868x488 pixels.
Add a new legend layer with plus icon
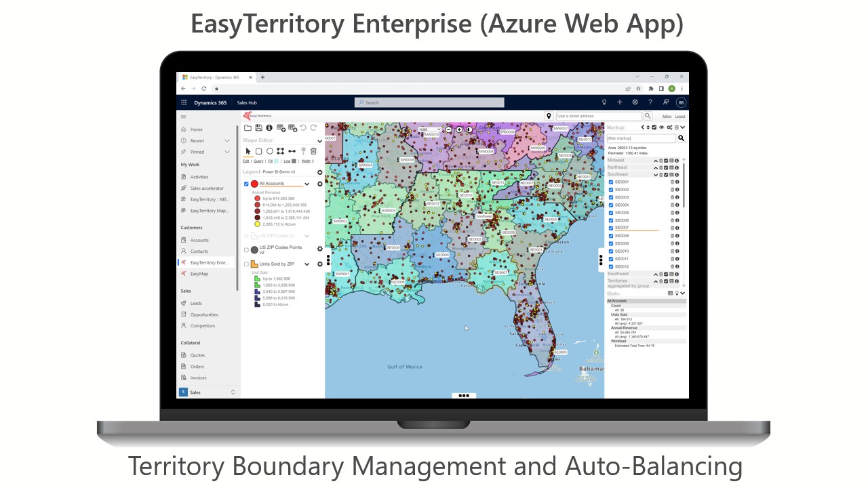pos(320,172)
